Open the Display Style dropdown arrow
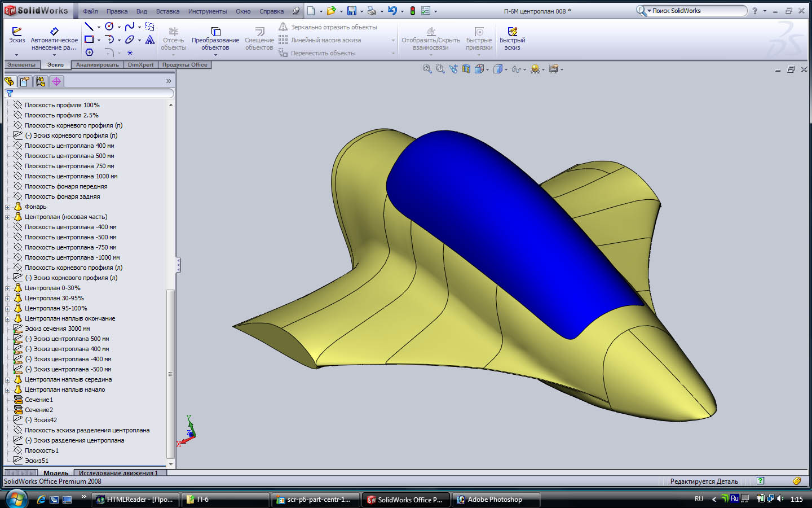Image resolution: width=812 pixels, height=508 pixels. [506, 69]
